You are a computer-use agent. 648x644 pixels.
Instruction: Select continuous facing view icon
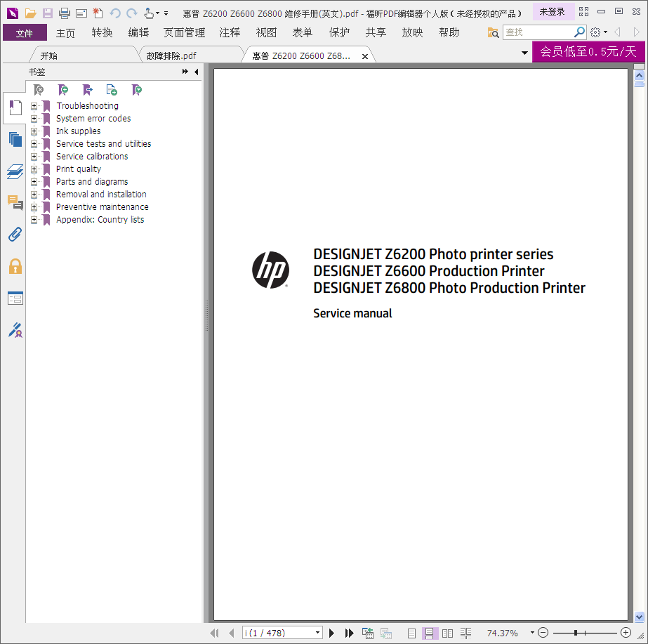tap(465, 633)
